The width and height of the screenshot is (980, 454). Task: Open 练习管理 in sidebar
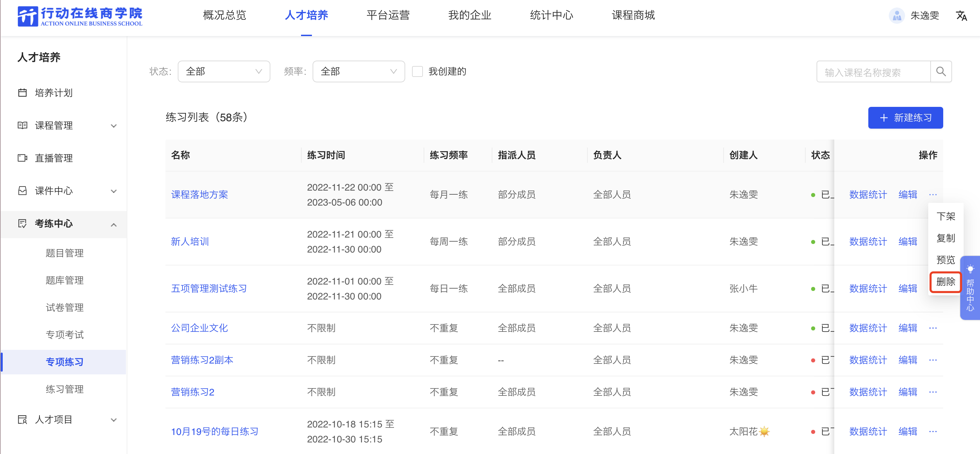point(65,389)
